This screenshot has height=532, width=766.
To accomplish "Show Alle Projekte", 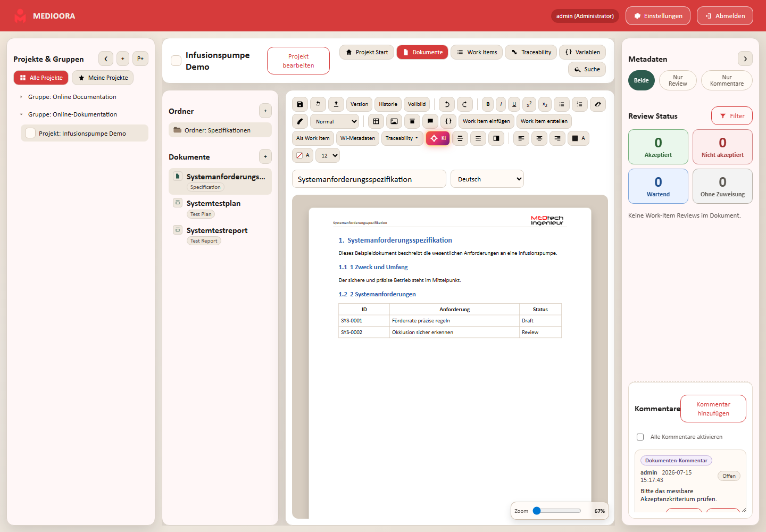I will pos(41,78).
